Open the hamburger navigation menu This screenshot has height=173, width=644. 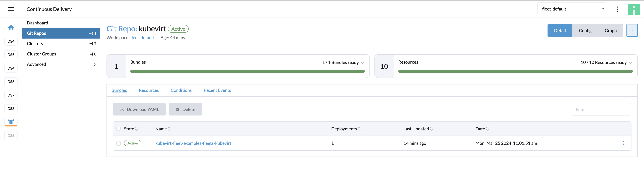click(11, 9)
